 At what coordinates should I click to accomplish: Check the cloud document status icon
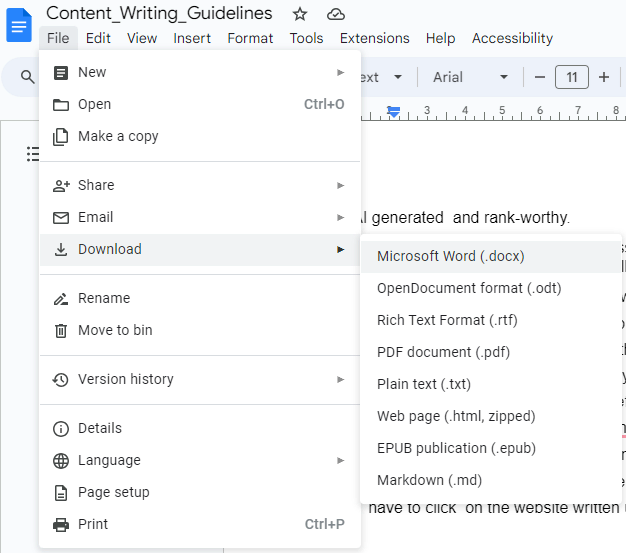[x=336, y=14]
